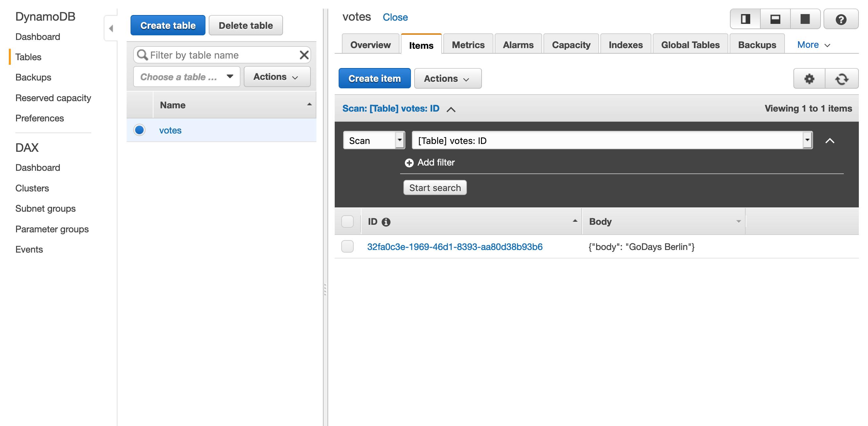
Task: Click the ID column info icon
Action: (x=386, y=222)
